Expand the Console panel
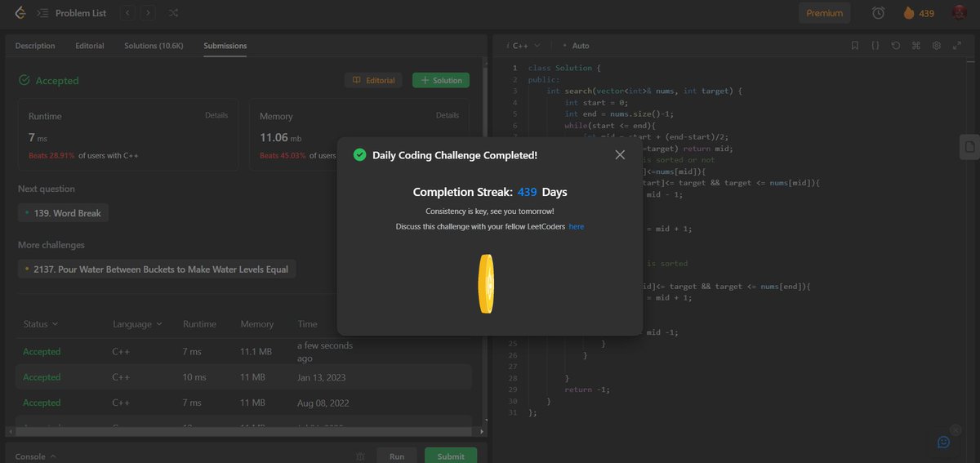Screen dimensions: 980x463 coord(36,456)
